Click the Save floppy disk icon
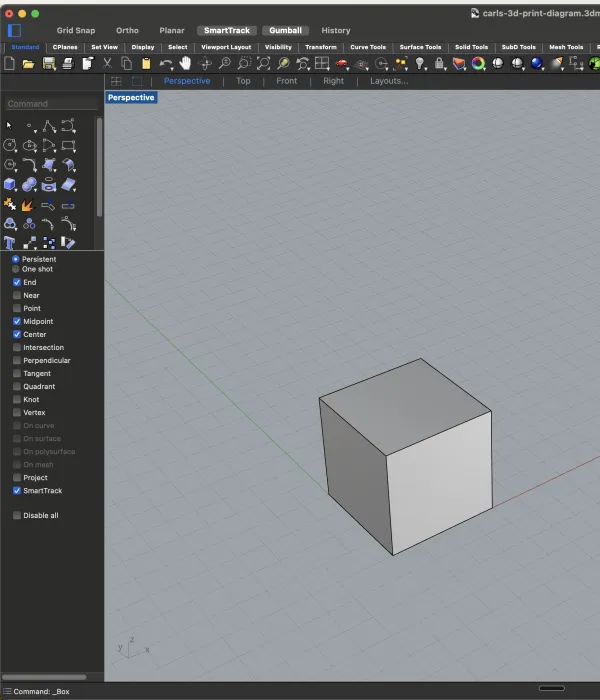600x700 pixels. [x=48, y=63]
